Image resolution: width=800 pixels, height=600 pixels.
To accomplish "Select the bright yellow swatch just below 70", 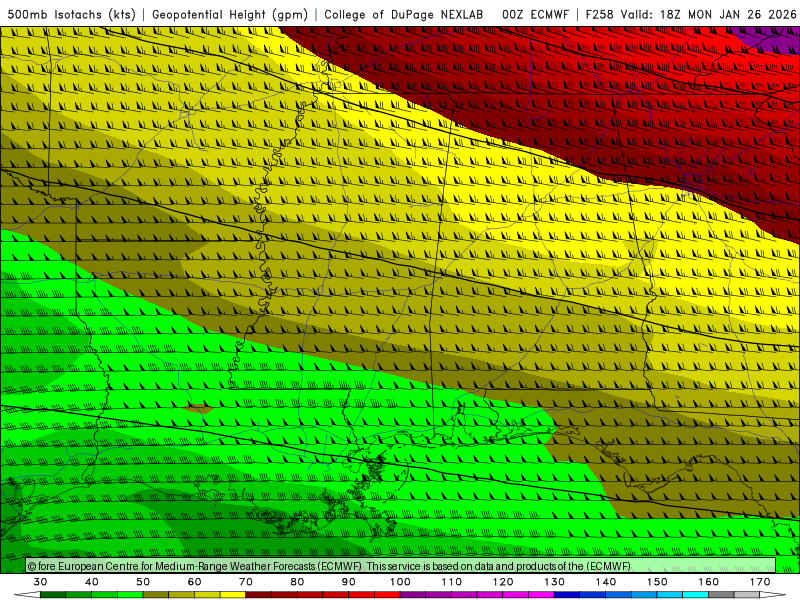I will [233, 595].
